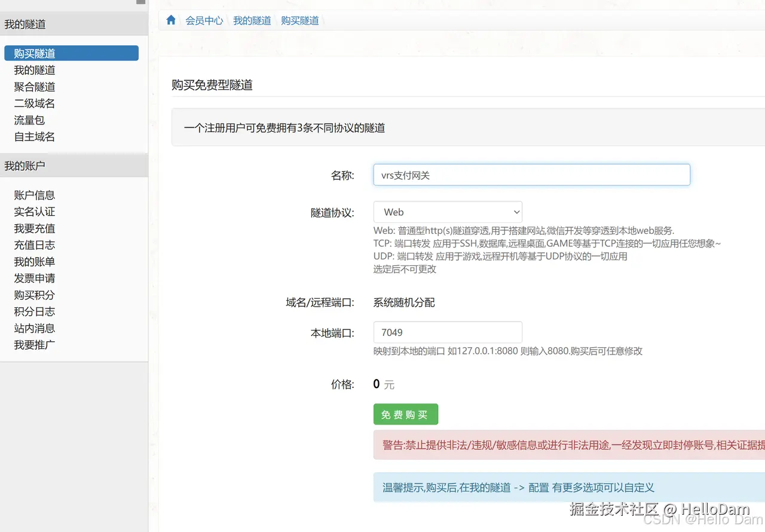This screenshot has height=532, width=765.
Task: Check 充值日志 records
Action: click(x=34, y=245)
